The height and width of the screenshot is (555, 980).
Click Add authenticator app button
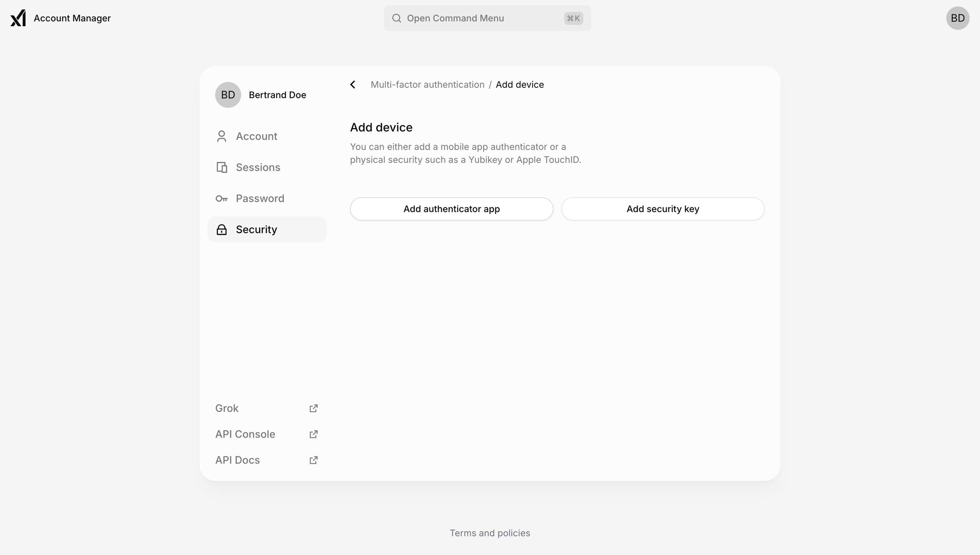click(452, 209)
